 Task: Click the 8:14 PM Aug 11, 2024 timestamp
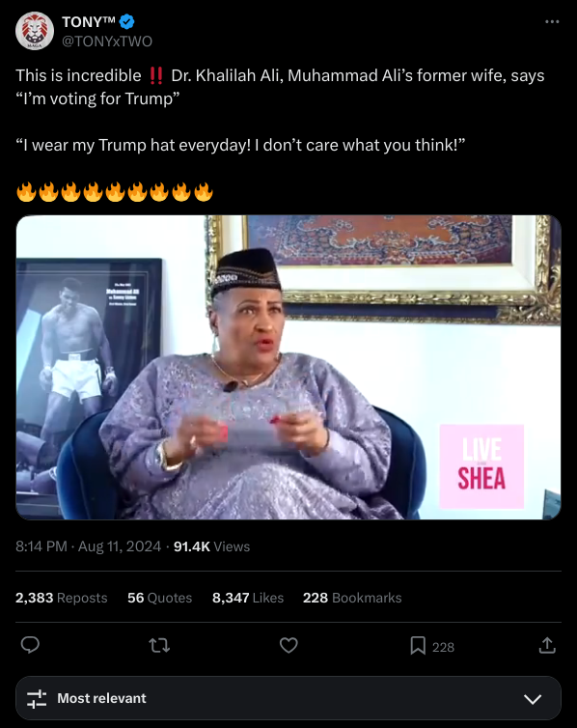pos(88,546)
